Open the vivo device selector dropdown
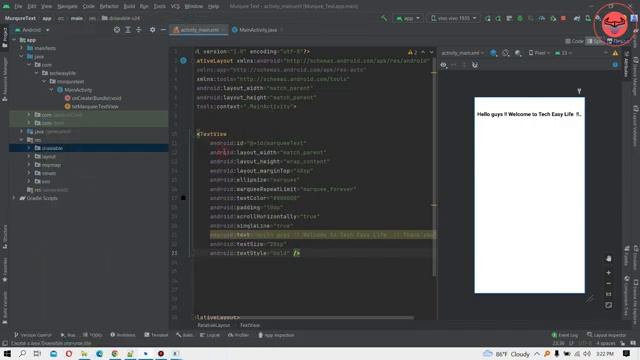Viewport: 640px width, 360px height. (x=453, y=18)
